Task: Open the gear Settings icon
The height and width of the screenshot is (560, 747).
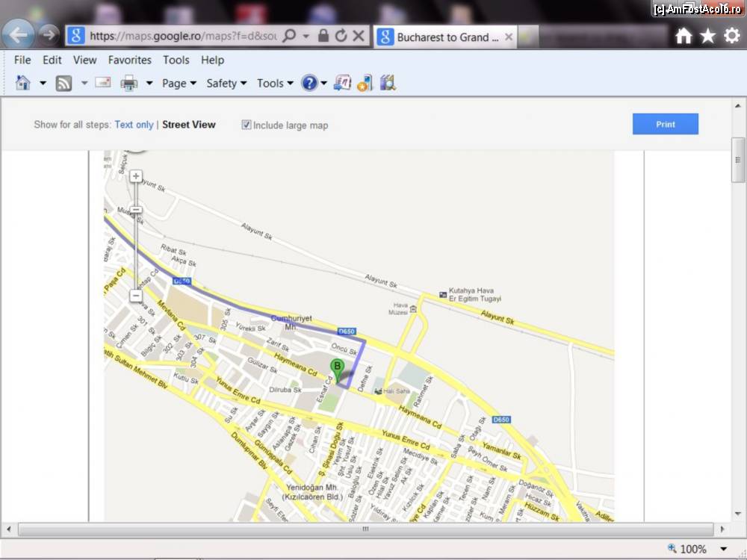Action: click(732, 36)
